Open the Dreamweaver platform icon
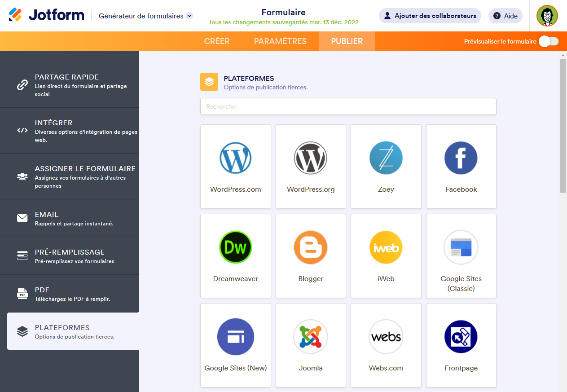Screen dimensions: 567x392 [235, 247]
